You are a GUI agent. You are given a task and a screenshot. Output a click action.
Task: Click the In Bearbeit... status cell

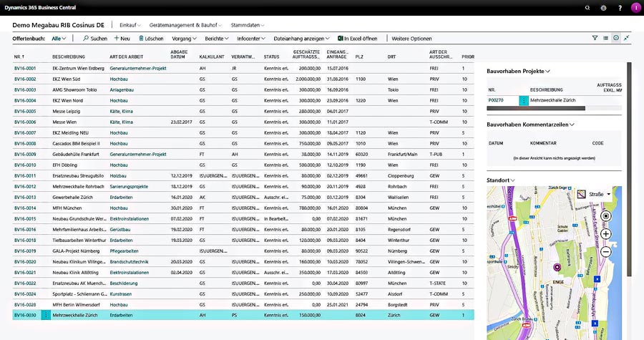point(276,218)
